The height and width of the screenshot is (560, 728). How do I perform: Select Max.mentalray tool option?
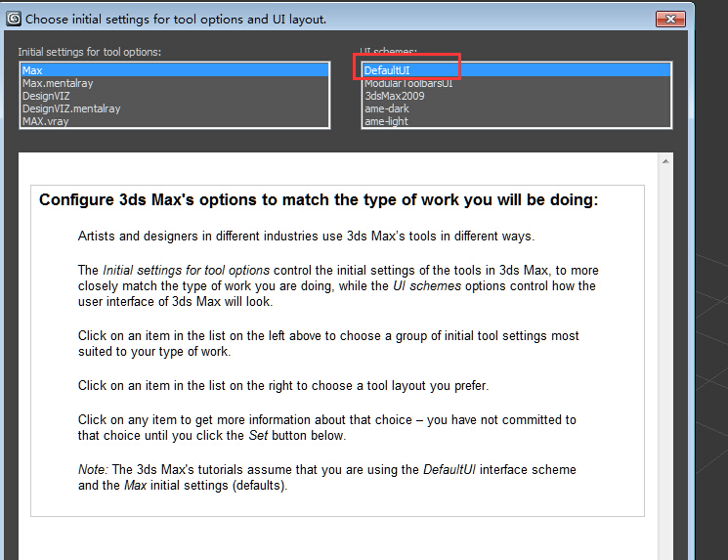pyautogui.click(x=175, y=83)
